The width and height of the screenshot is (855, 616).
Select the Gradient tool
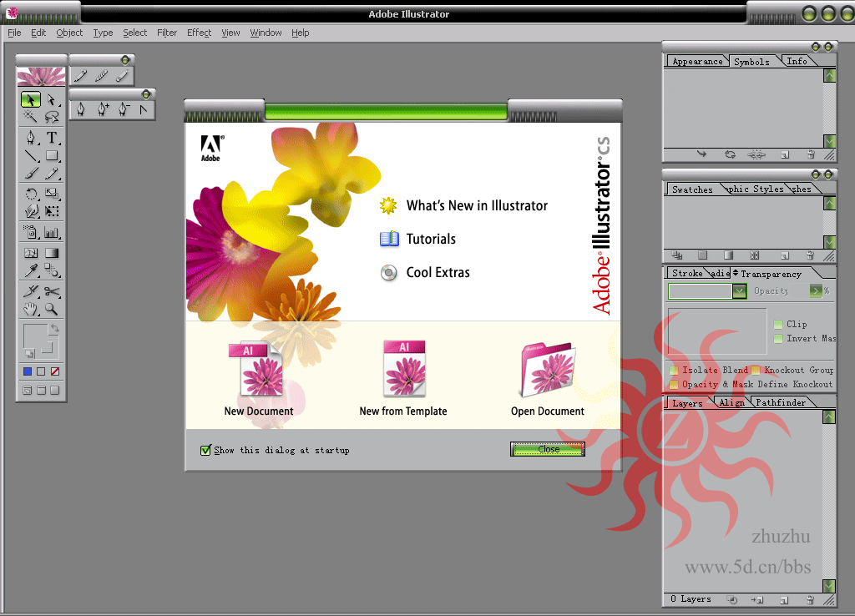click(51, 253)
